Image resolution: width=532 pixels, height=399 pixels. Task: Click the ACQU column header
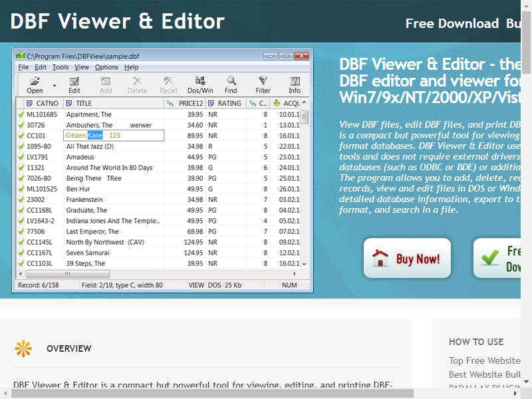287,103
